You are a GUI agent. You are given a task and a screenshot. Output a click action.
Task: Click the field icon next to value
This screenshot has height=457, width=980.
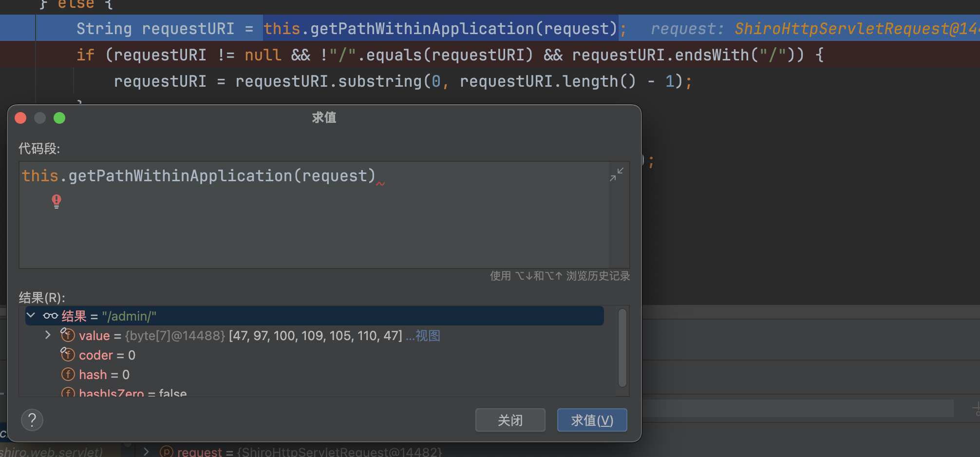(68, 335)
